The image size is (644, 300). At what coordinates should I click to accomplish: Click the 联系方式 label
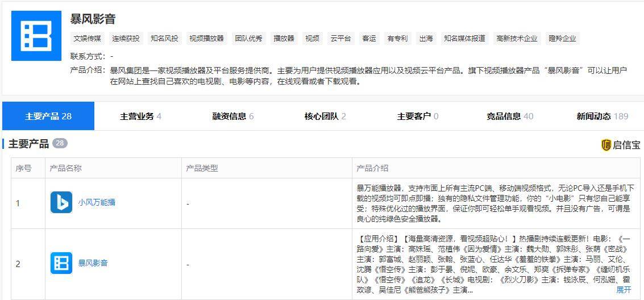[x=88, y=56]
